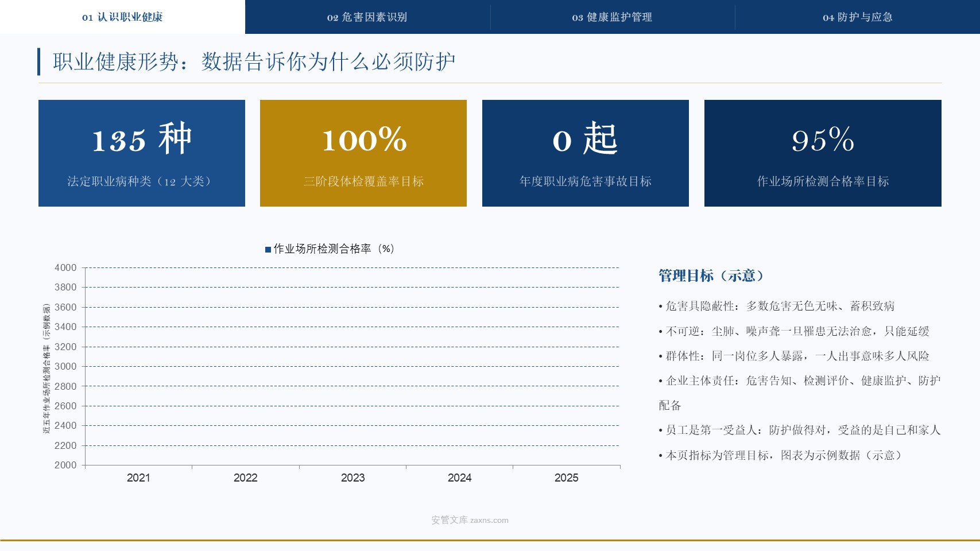Click the bullet 本页指标为管理目标
Screen dimensions: 980x551
click(x=781, y=455)
